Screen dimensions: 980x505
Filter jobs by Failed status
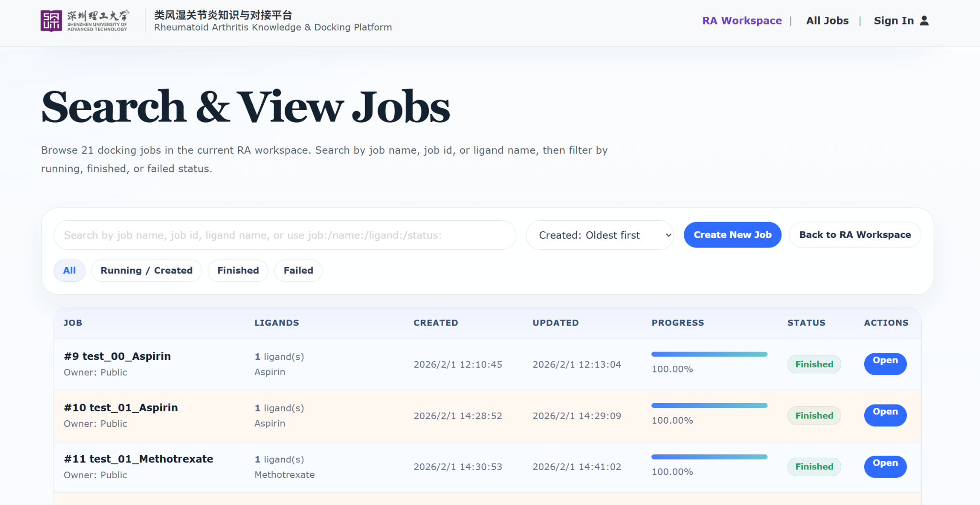tap(298, 270)
